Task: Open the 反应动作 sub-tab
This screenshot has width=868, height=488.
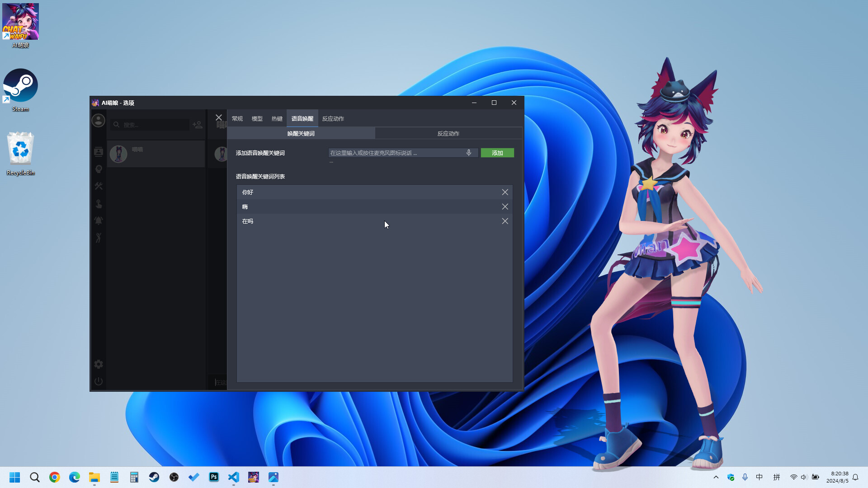Action: (x=448, y=133)
